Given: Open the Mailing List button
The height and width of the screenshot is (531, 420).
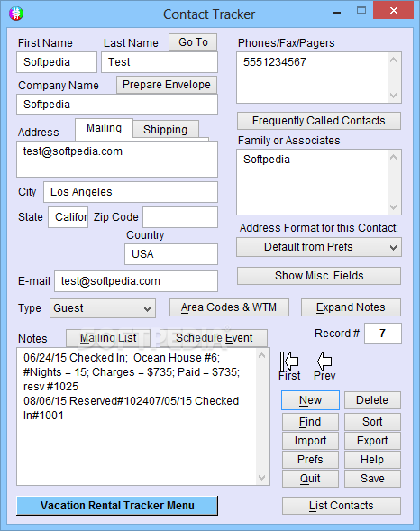Looking at the screenshot, I should pos(108,338).
